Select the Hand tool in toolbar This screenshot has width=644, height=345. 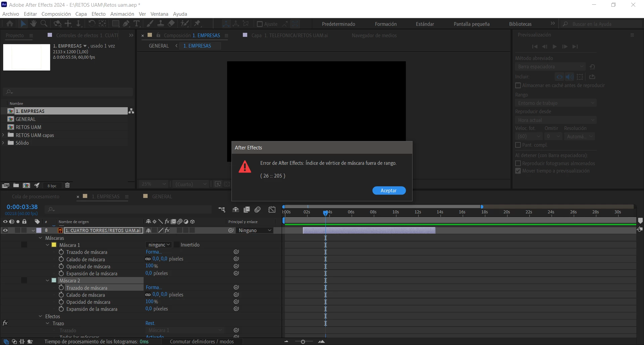(33, 23)
